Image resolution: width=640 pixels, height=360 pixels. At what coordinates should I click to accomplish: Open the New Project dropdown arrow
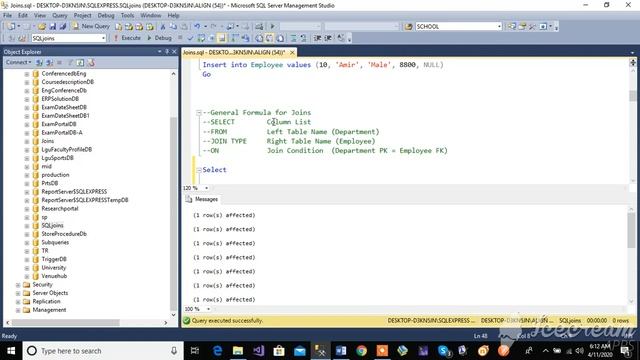coord(19,27)
